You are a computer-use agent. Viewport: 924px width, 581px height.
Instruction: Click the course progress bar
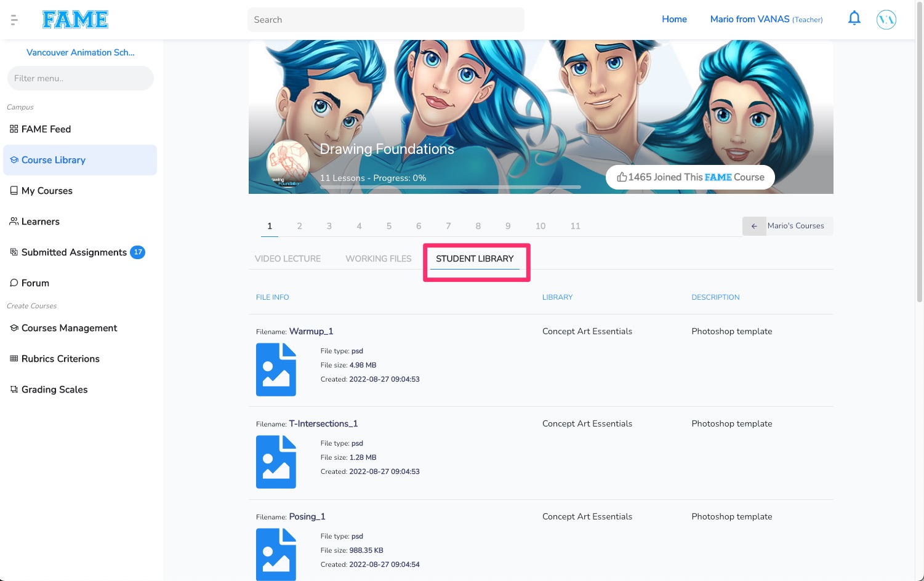tap(451, 186)
